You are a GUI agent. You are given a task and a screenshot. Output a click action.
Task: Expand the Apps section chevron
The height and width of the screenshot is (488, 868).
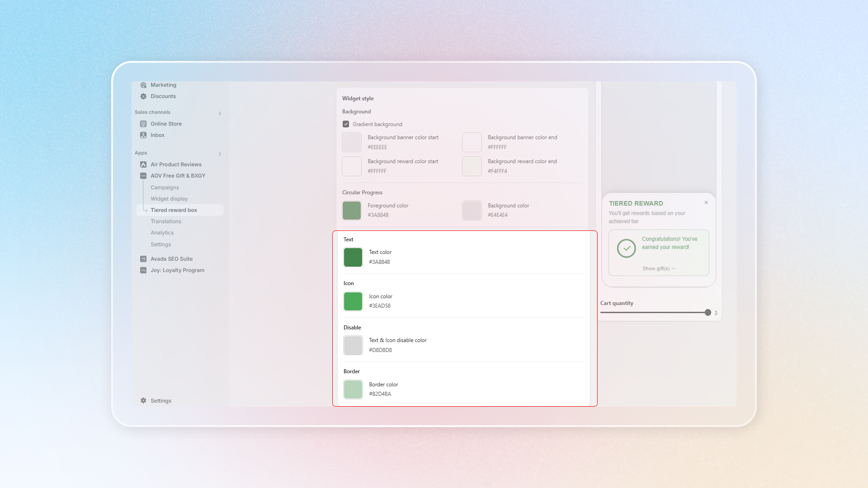(x=220, y=154)
